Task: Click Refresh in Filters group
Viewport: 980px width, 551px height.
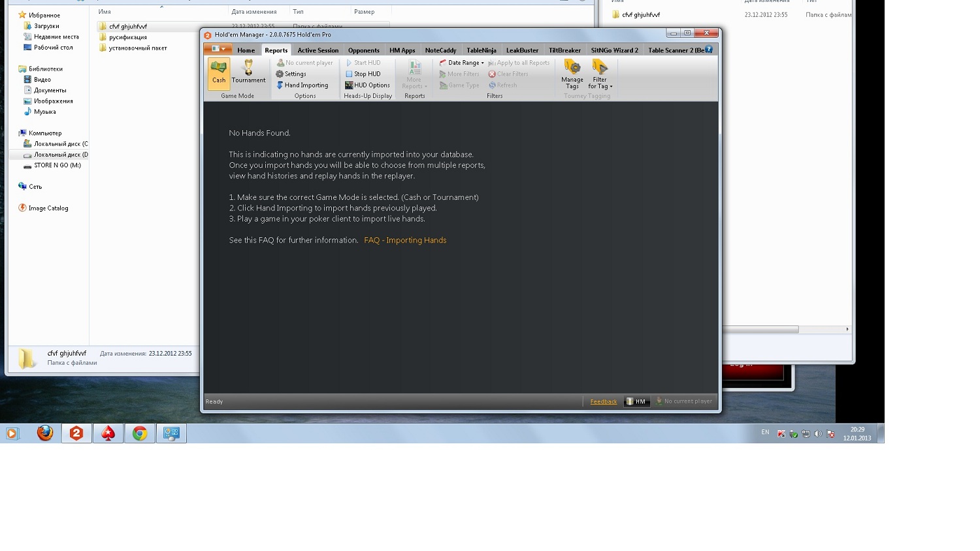Action: (502, 85)
